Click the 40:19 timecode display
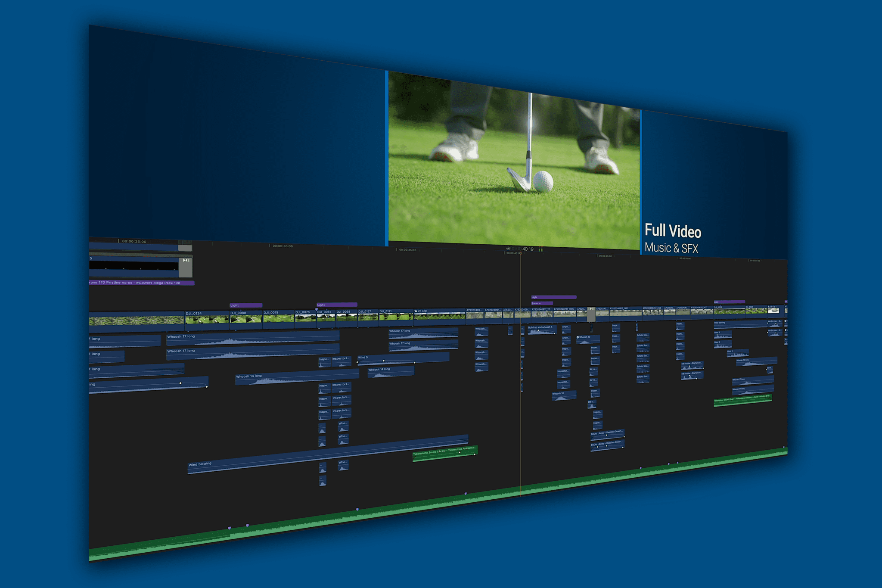 click(x=528, y=249)
